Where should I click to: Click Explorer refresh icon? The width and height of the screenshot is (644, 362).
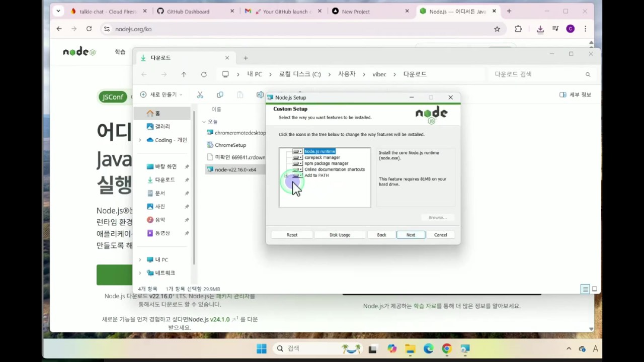pyautogui.click(x=204, y=74)
